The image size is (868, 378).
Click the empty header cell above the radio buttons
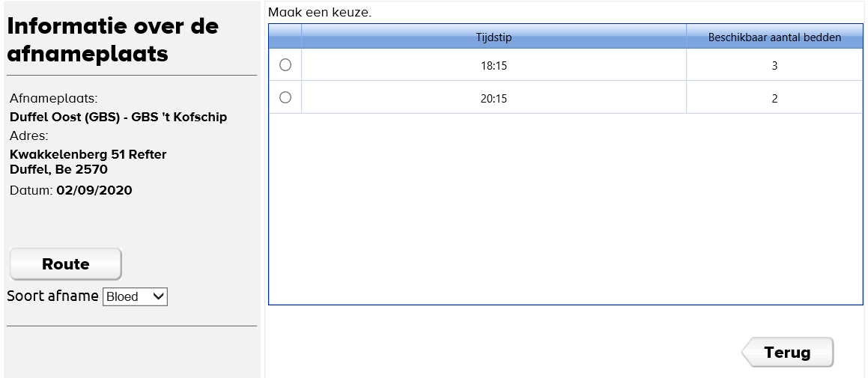pyautogui.click(x=285, y=37)
